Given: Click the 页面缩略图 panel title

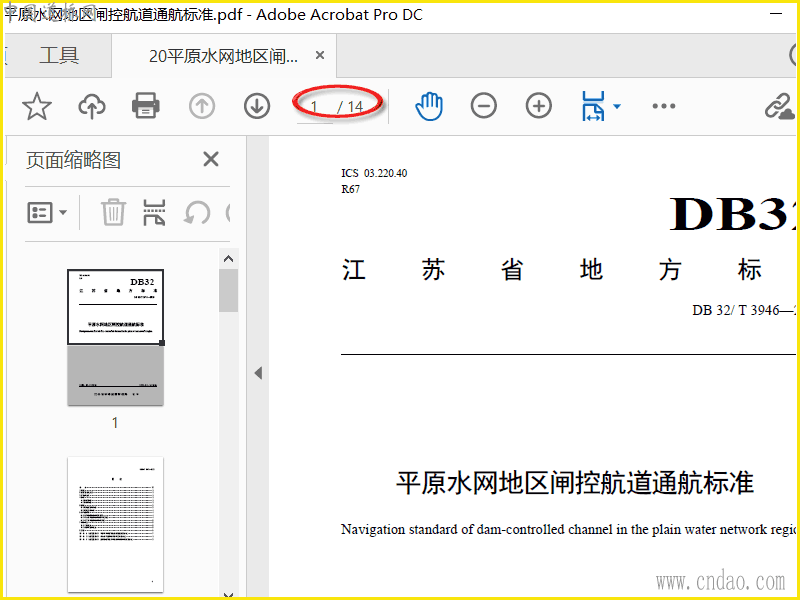Looking at the screenshot, I should coord(73,160).
